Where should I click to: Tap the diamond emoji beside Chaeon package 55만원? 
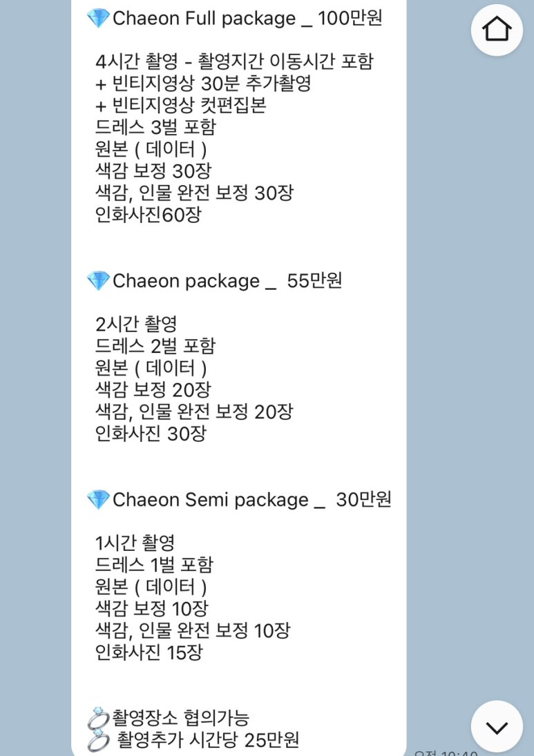click(x=98, y=280)
